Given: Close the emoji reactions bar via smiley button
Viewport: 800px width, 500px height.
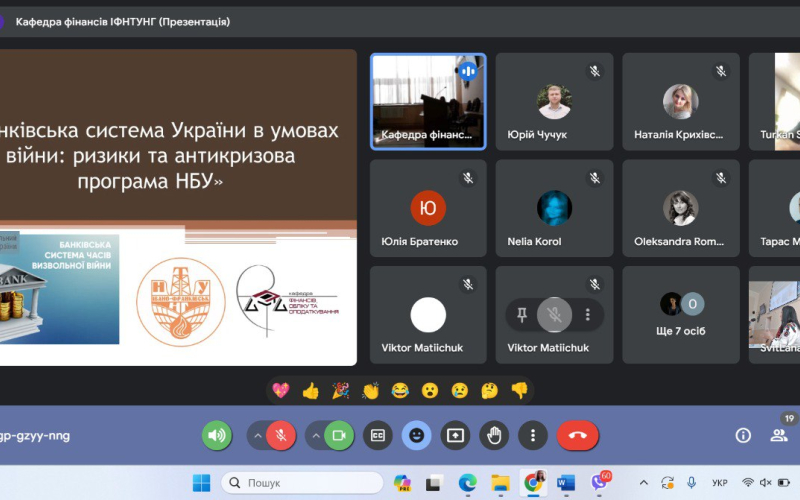Looking at the screenshot, I should click(x=416, y=435).
